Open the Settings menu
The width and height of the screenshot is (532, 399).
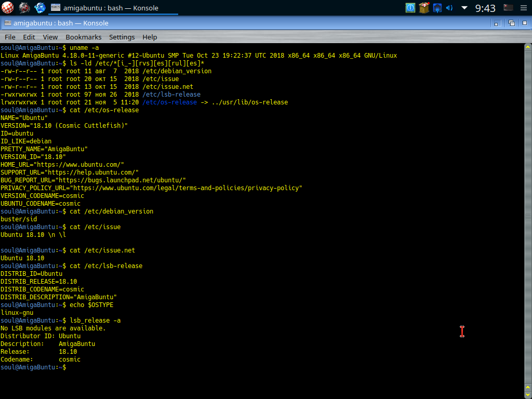click(122, 37)
